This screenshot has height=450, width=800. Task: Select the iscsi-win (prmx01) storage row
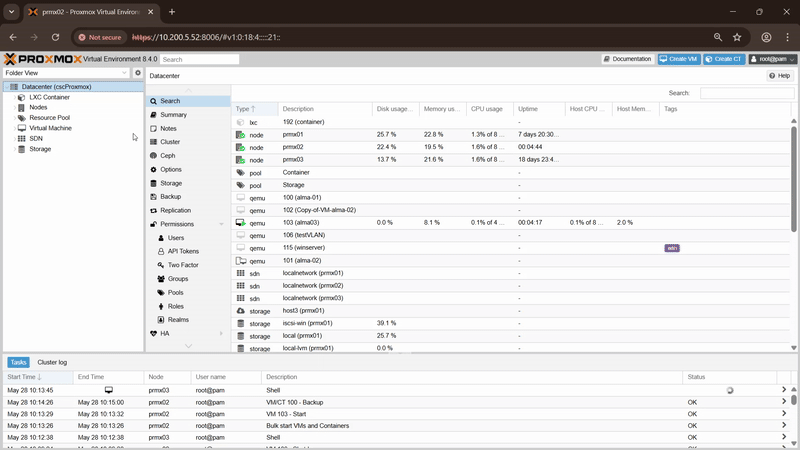click(511, 323)
